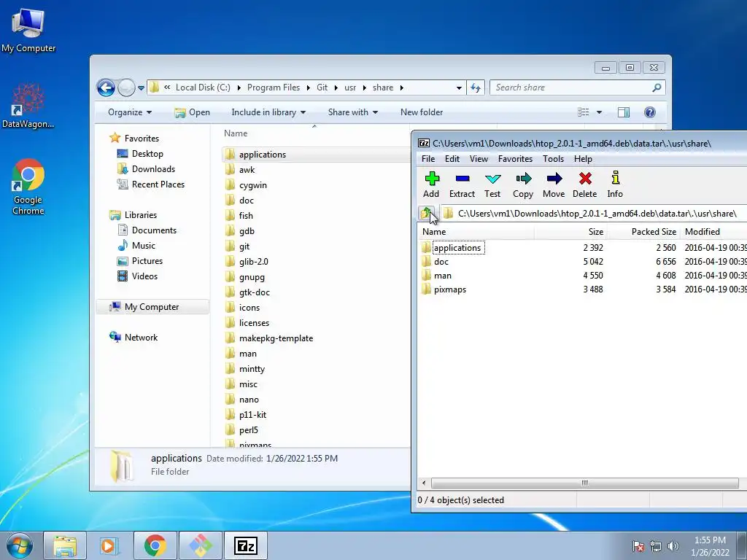Select Network in Explorer navigation pane
This screenshot has height=560, width=747.
pos(141,337)
